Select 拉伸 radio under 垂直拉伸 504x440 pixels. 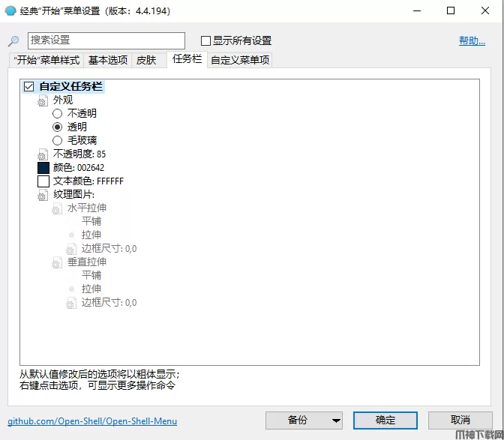72,289
